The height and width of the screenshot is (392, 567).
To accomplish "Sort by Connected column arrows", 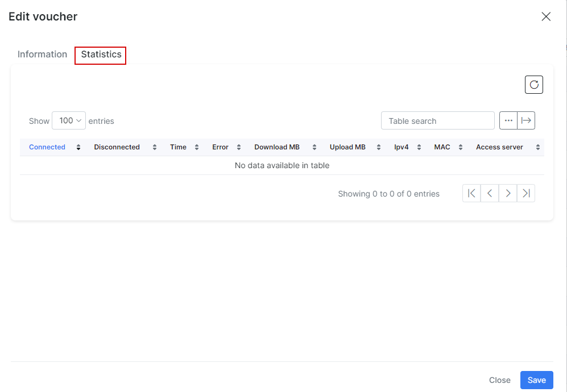I will point(78,147).
